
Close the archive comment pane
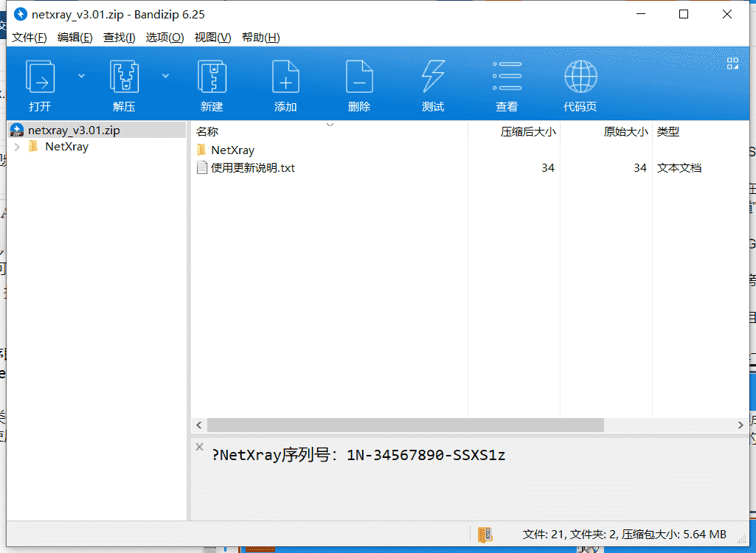pyautogui.click(x=200, y=447)
